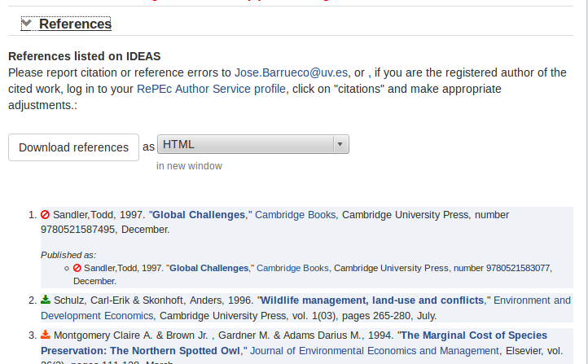The width and height of the screenshot is (588, 364).
Task: Open "Global Challenges" link under Published as
Action: [208, 268]
